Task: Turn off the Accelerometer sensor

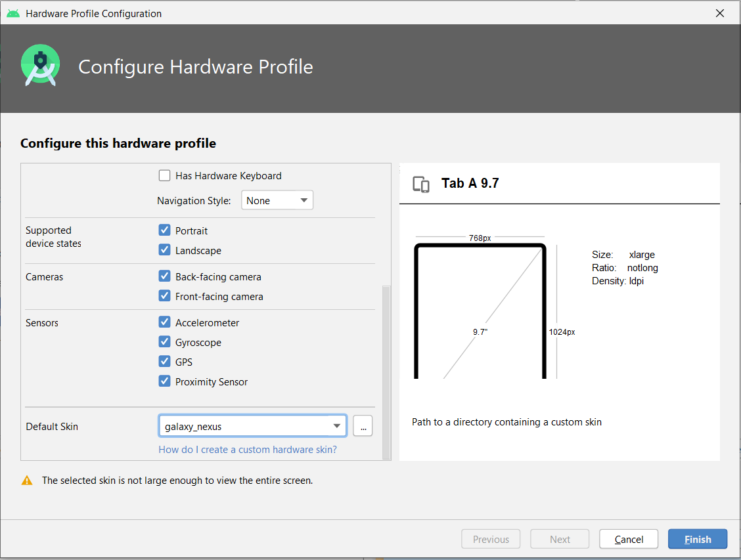Action: [x=164, y=322]
